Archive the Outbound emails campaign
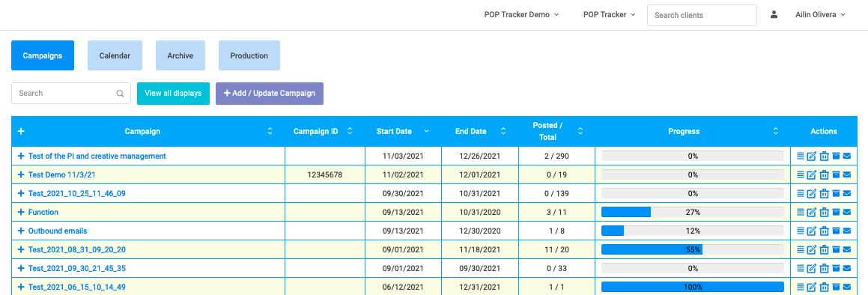The height and width of the screenshot is (295, 868). [836, 231]
